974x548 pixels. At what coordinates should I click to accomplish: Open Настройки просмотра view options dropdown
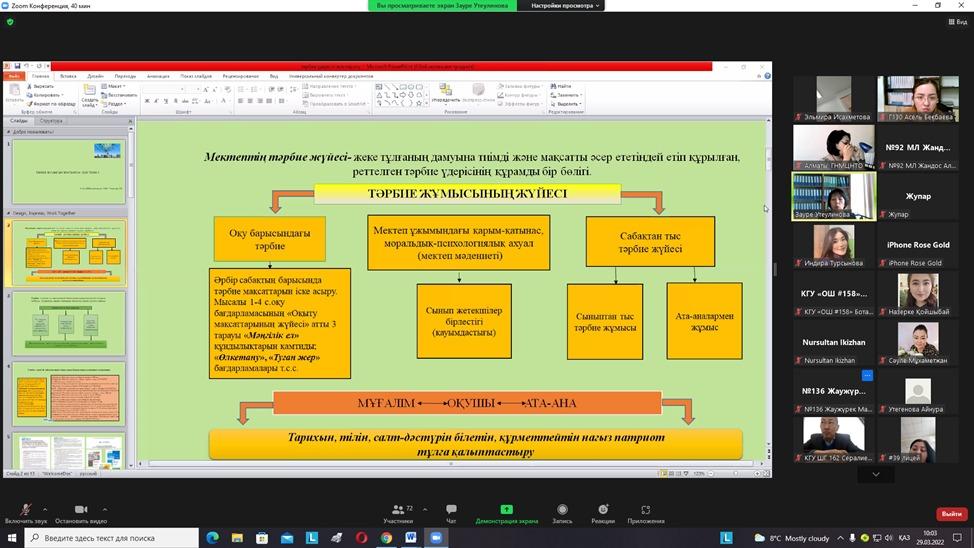tap(566, 5)
